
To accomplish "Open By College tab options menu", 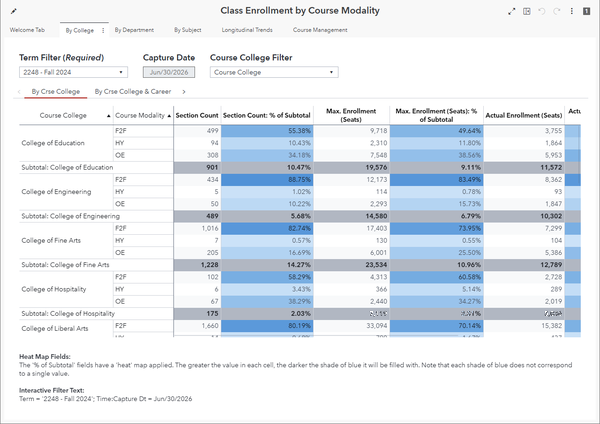I will click(103, 30).
